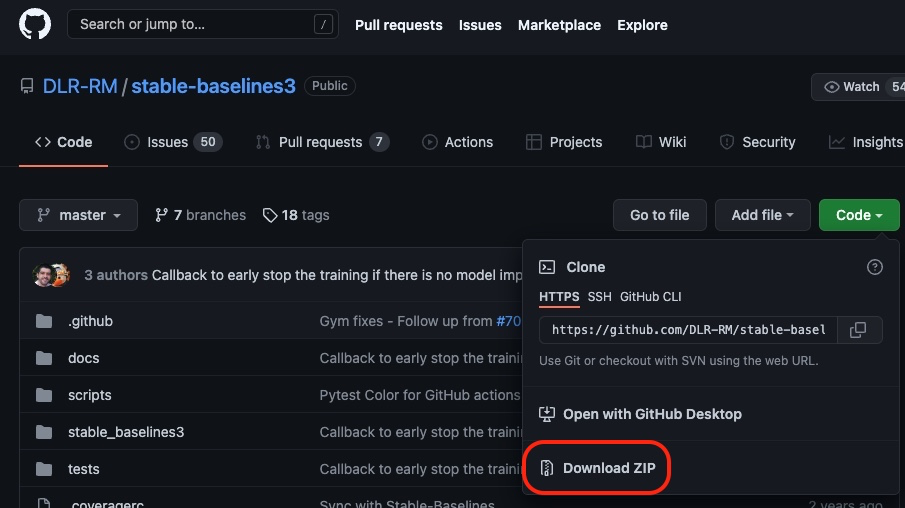View the 18 tags link
Image resolution: width=905 pixels, height=508 pixels.
click(x=296, y=215)
